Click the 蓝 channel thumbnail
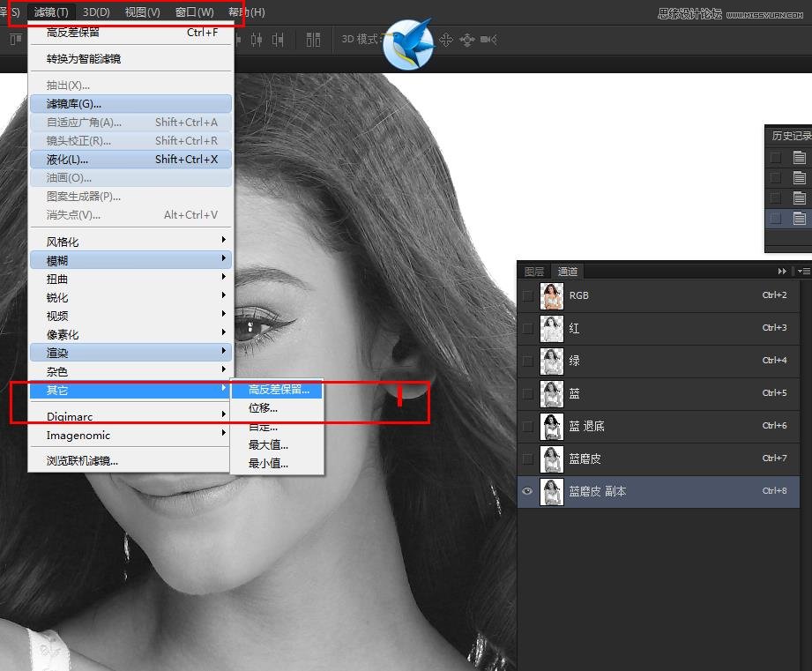 [552, 394]
